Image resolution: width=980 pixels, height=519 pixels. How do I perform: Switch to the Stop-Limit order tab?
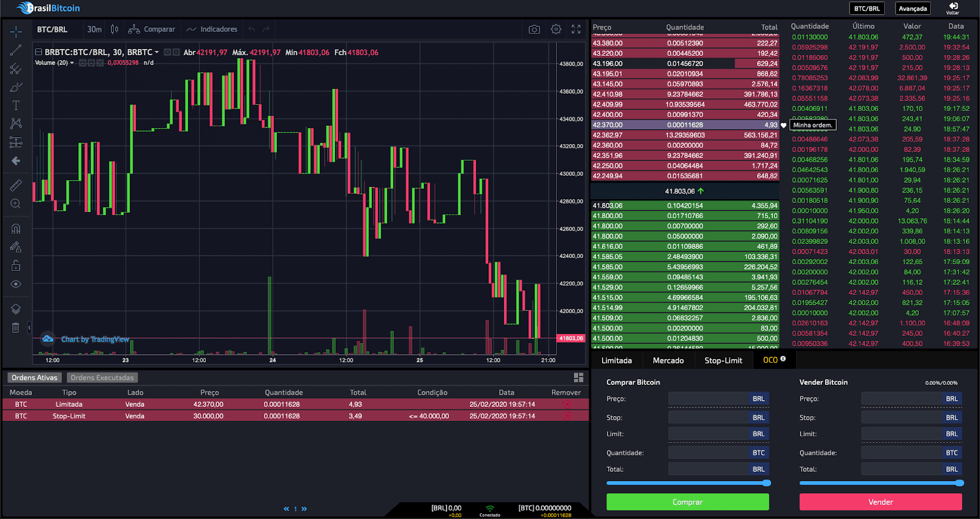point(723,360)
